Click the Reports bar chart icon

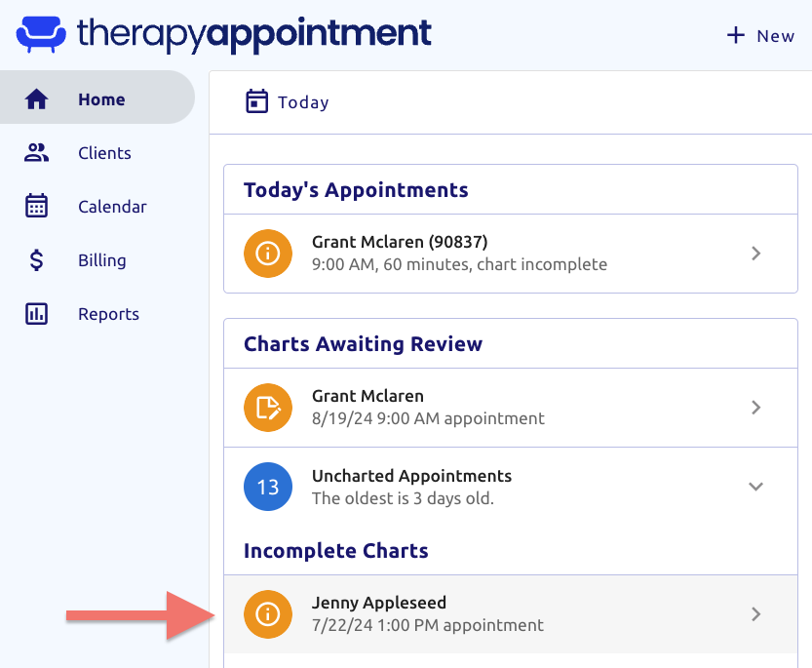coord(36,314)
